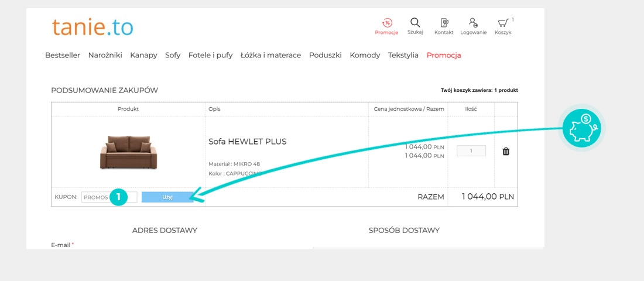The image size is (644, 281).
Task: Click the tanie.to logo
Action: point(92,27)
